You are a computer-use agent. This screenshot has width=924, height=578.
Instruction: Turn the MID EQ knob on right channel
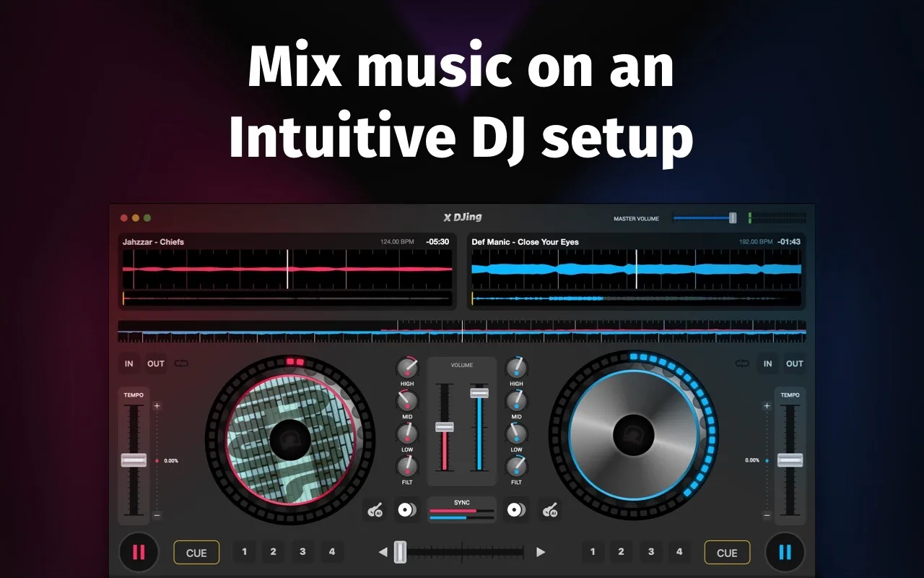coord(517,400)
